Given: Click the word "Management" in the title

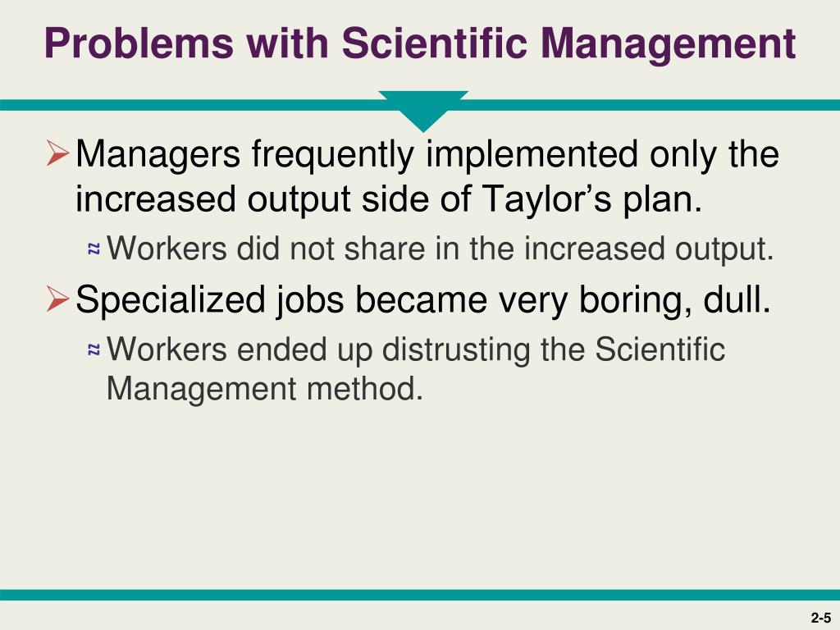Looking at the screenshot, I should click(669, 45).
